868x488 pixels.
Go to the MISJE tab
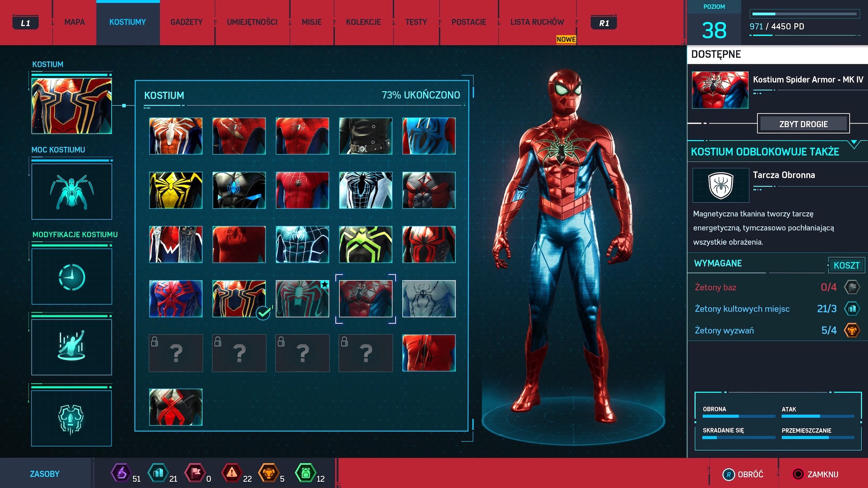tap(312, 22)
